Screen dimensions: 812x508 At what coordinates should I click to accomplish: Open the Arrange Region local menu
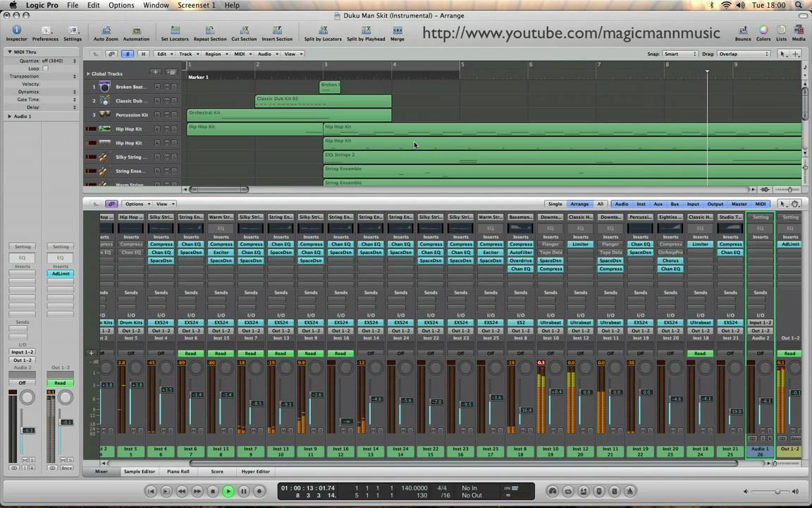pyautogui.click(x=216, y=54)
